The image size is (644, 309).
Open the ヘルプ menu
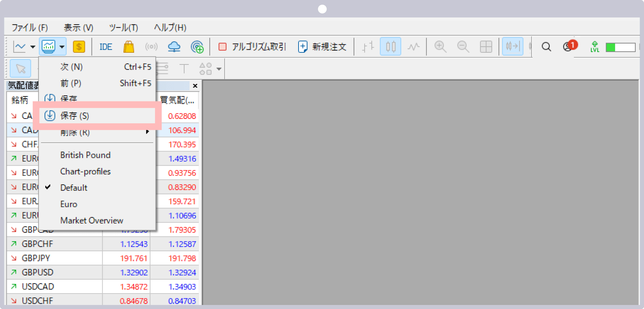point(169,28)
